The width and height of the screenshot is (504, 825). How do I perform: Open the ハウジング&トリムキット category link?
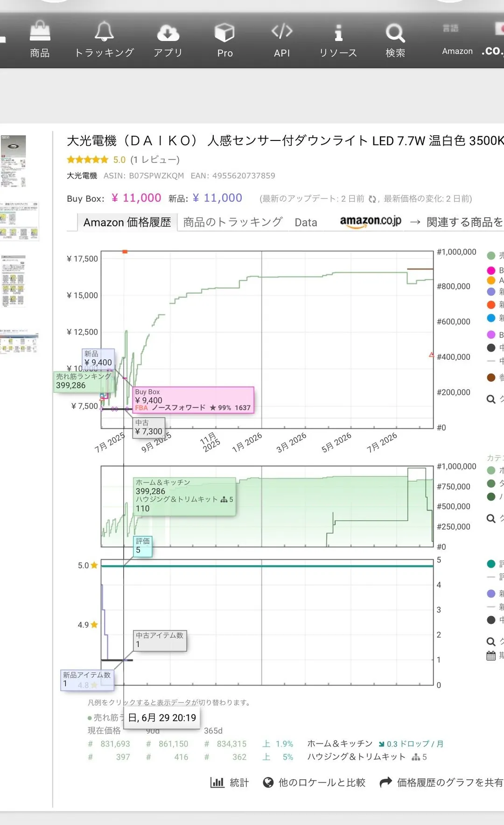[357, 757]
